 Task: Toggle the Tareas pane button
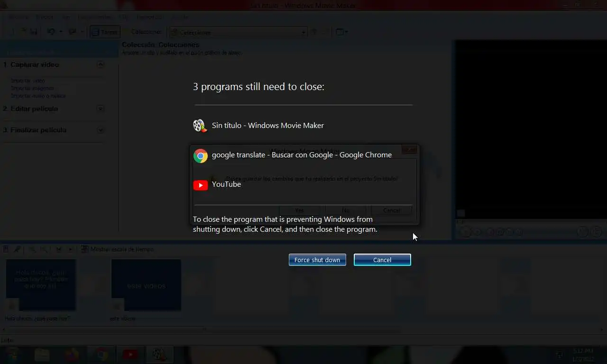tap(105, 32)
